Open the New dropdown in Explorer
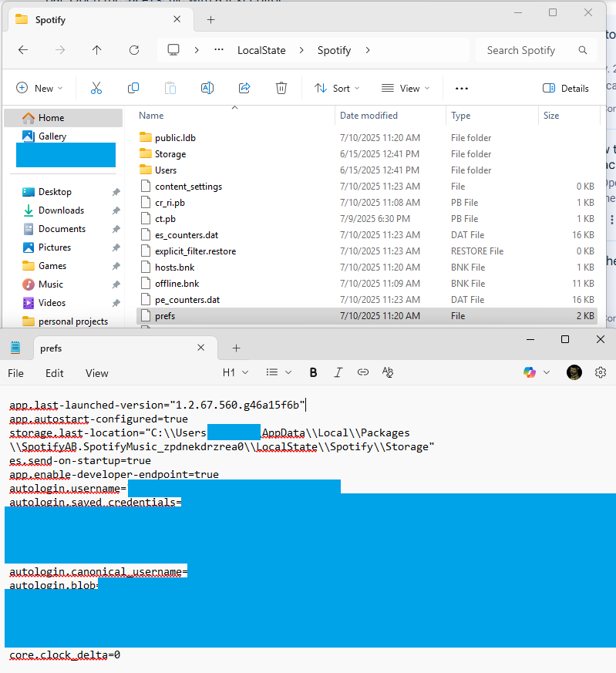616x673 pixels. [39, 89]
